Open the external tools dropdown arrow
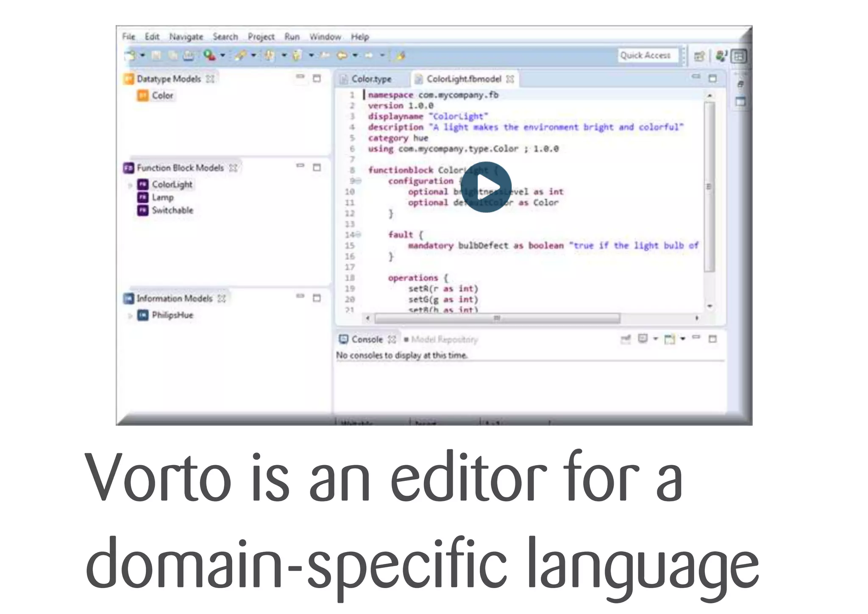Image resolution: width=868 pixels, height=614 pixels. pos(223,56)
